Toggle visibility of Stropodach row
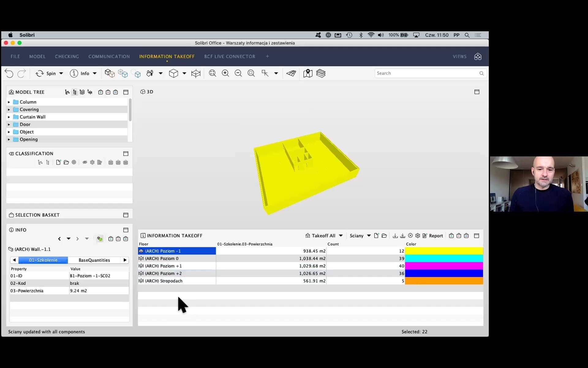Screen dimensions: 588x368 pyautogui.click(x=141, y=281)
